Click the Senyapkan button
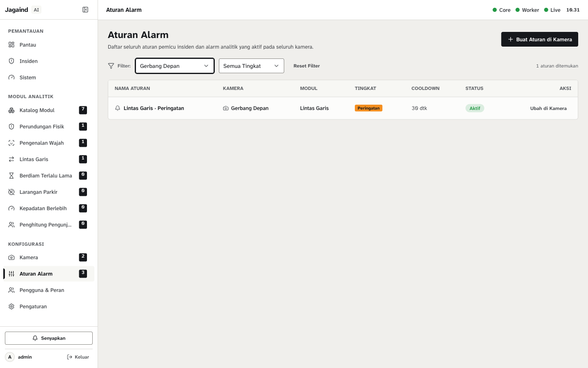The width and height of the screenshot is (588, 368). pyautogui.click(x=49, y=338)
